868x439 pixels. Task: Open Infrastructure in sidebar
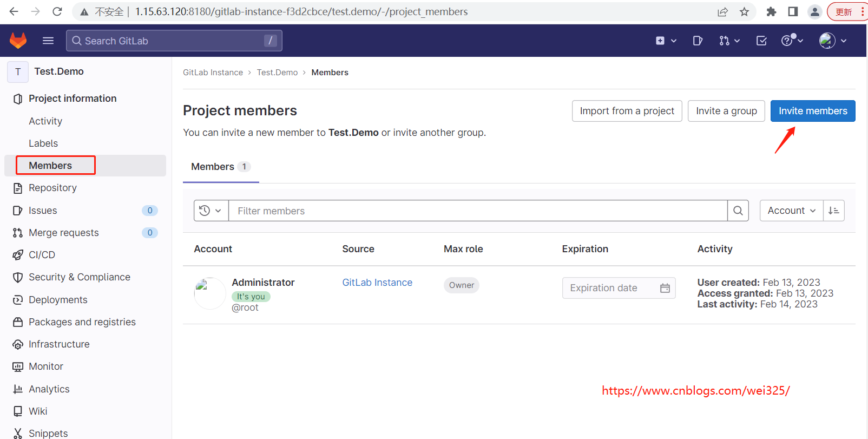click(x=59, y=344)
